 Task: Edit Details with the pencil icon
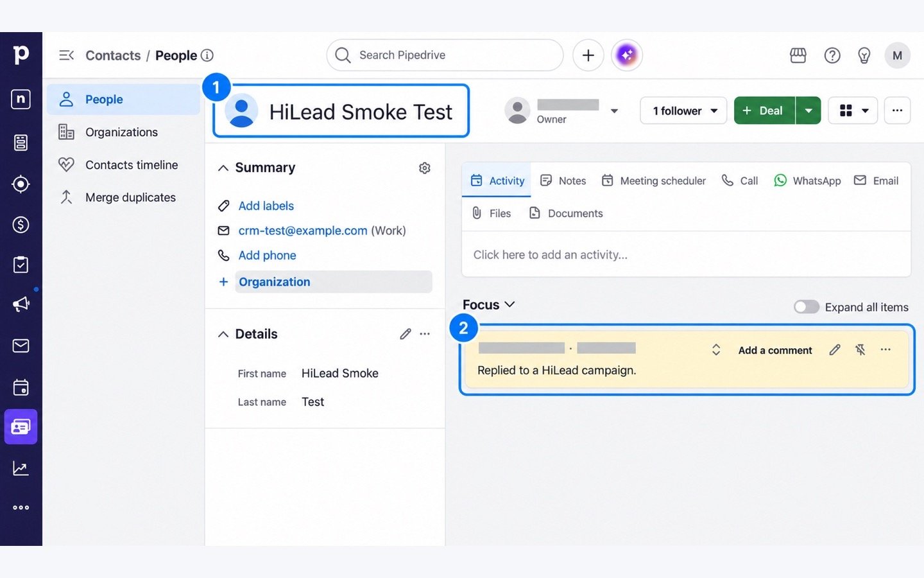click(406, 334)
